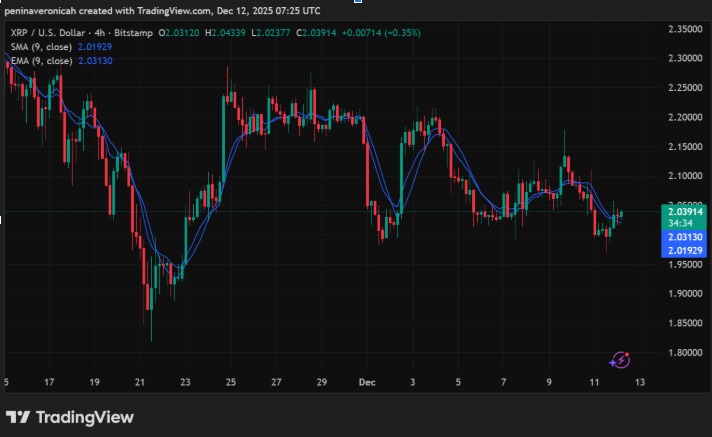The height and width of the screenshot is (437, 712).
Task: Click the candle countdown 34:34
Action: [680, 223]
